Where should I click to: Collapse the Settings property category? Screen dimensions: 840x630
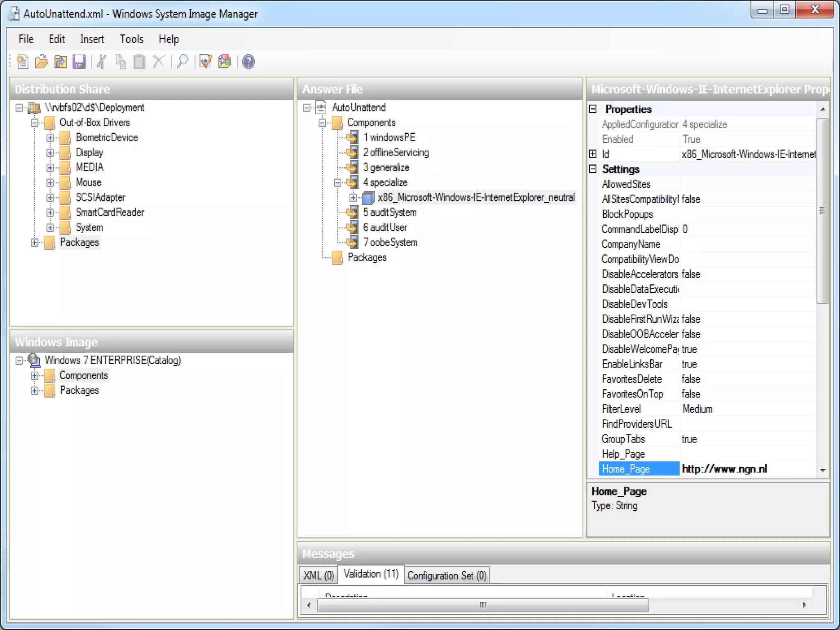(x=593, y=169)
